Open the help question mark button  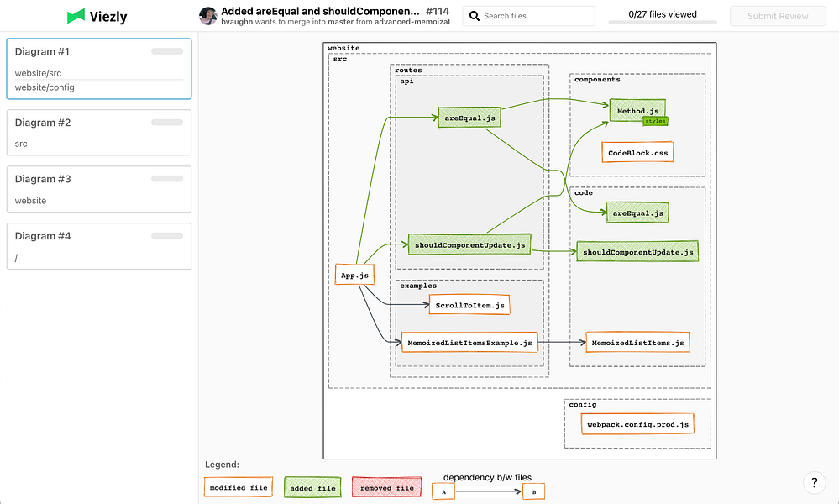tap(815, 483)
